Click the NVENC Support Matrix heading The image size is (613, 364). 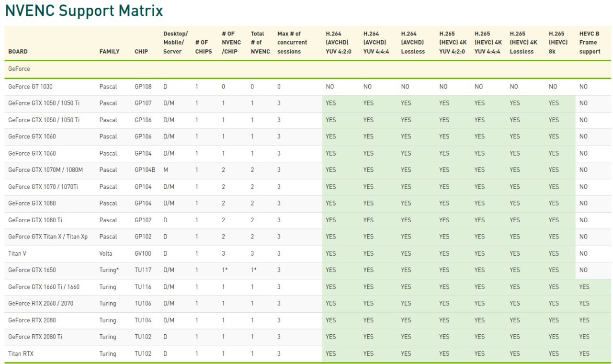click(84, 11)
